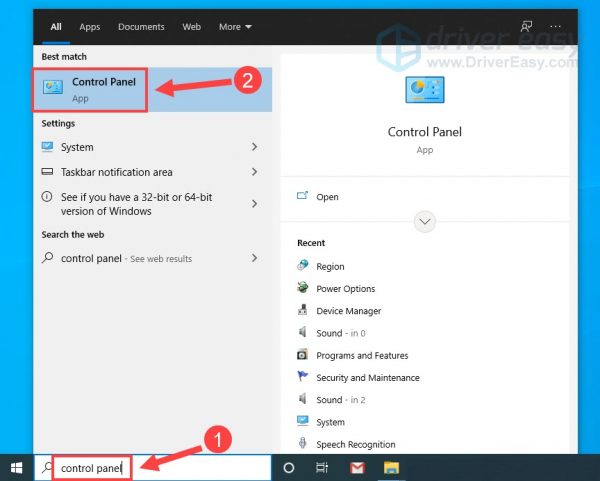Expand the More filter dropdown
Image resolution: width=600 pixels, height=481 pixels.
click(x=235, y=27)
